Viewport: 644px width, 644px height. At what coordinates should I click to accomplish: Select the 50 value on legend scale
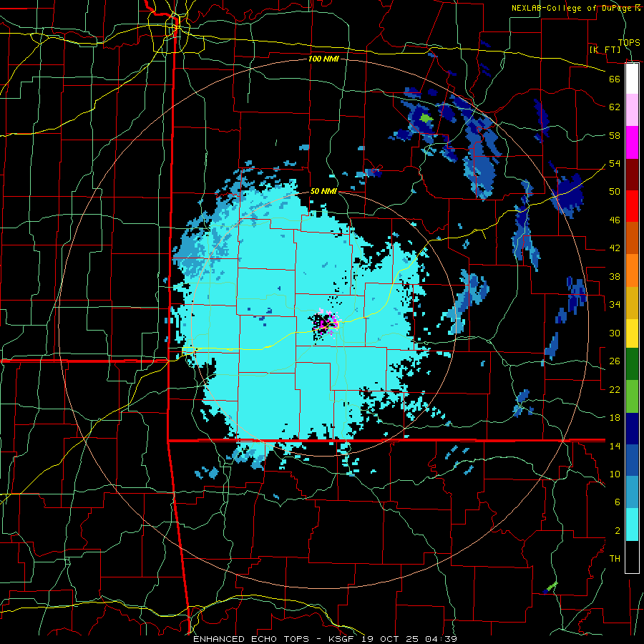point(615,192)
